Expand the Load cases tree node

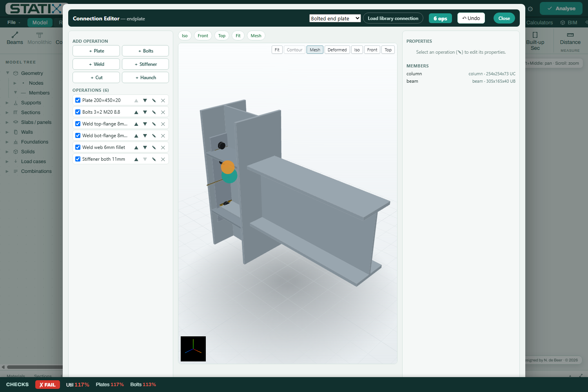(x=7, y=162)
